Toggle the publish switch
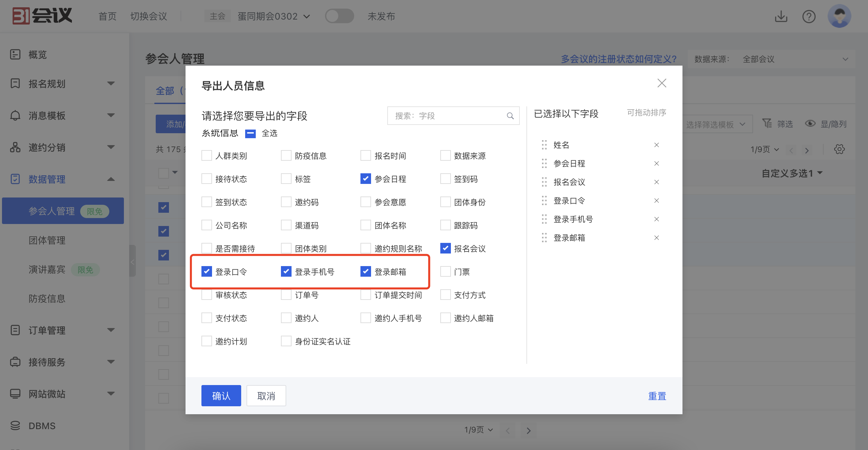The image size is (868, 450). tap(339, 16)
